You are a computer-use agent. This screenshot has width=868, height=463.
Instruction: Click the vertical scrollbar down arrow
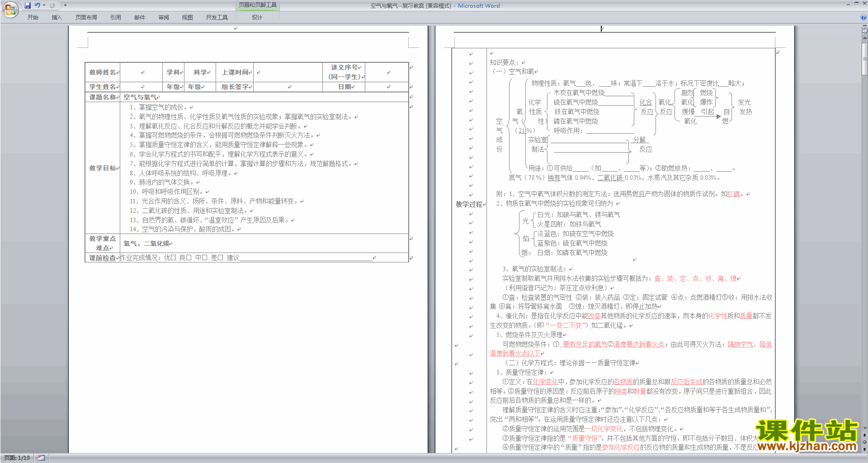865,428
